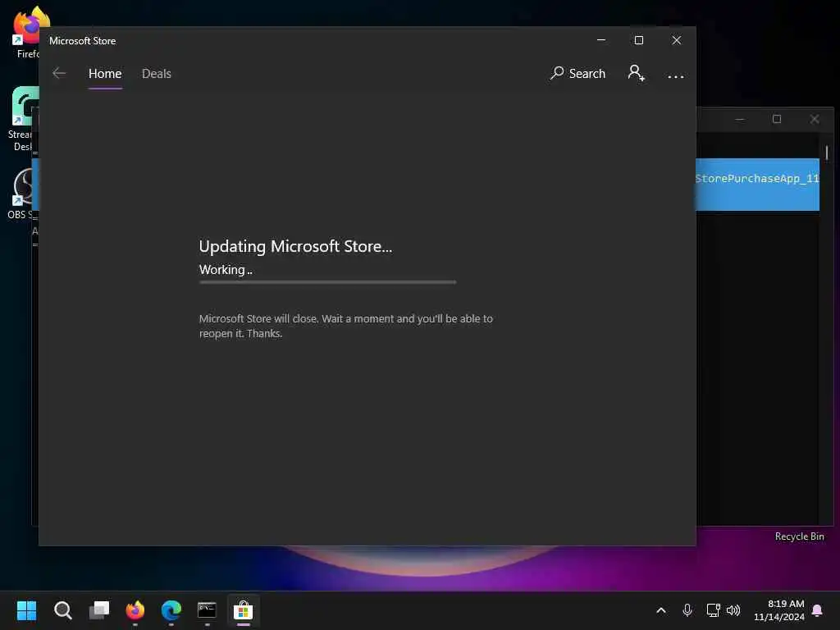Select the Stream Deck desktop shortcut
Image resolution: width=840 pixels, height=630 pixels.
(24, 119)
